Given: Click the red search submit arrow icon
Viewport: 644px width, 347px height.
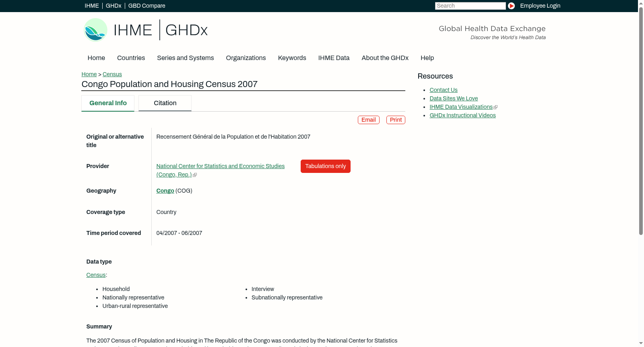Looking at the screenshot, I should pos(511,6).
